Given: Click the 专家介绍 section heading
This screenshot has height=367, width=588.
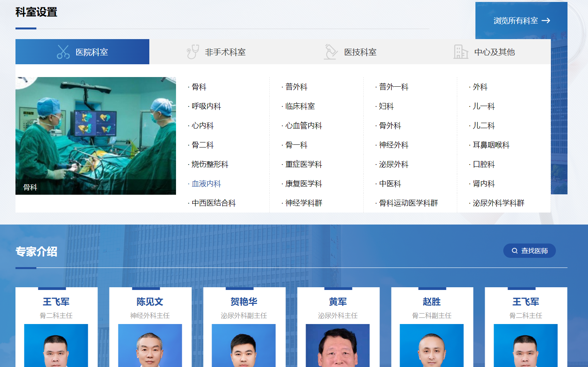Looking at the screenshot, I should point(36,252).
